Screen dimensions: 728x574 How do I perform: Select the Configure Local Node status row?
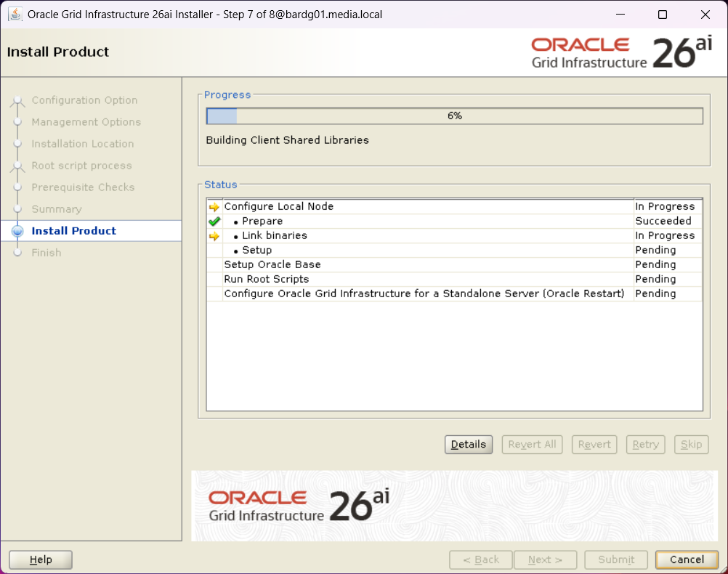(x=455, y=206)
